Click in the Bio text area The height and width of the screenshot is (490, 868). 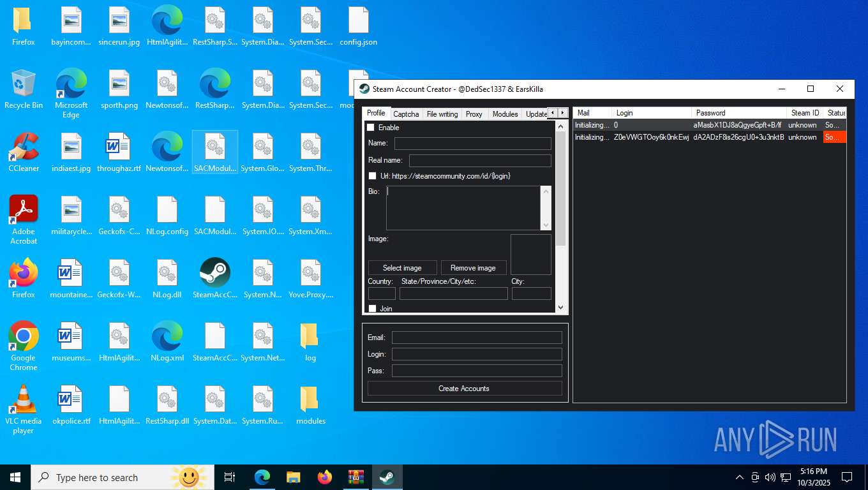pos(463,208)
